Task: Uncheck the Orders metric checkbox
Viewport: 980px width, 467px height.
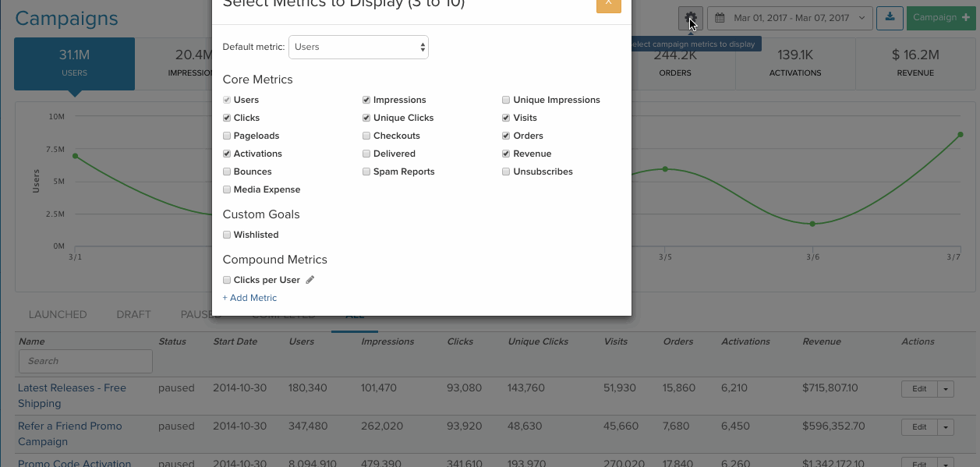Action: 506,136
